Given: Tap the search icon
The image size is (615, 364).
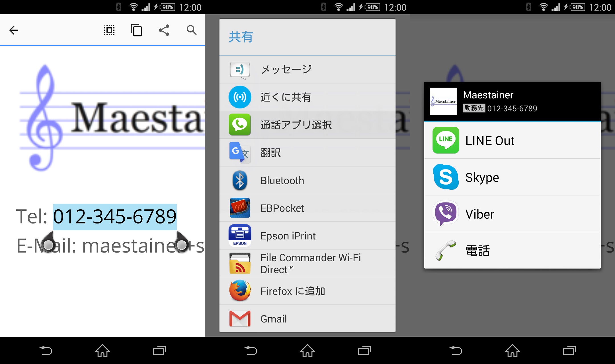Looking at the screenshot, I should [x=191, y=30].
